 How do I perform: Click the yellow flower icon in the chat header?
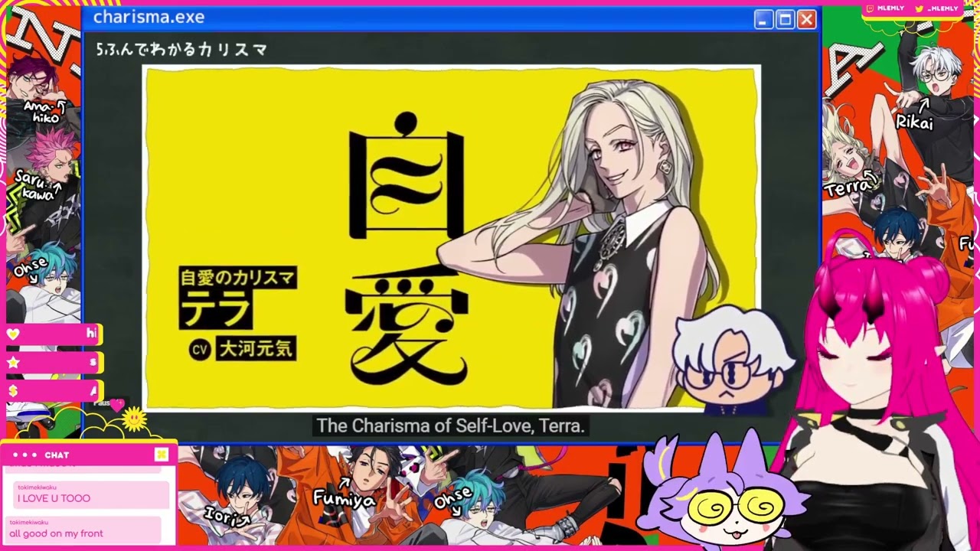[162, 455]
